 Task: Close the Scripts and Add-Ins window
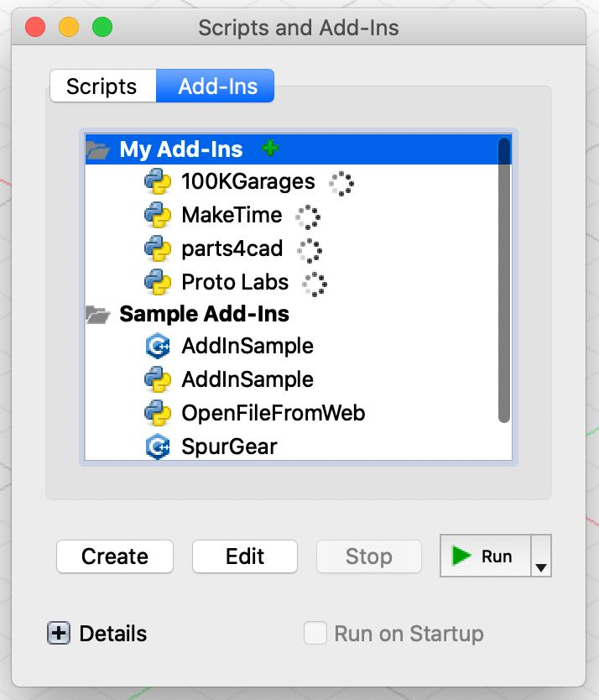pyautogui.click(x=35, y=27)
